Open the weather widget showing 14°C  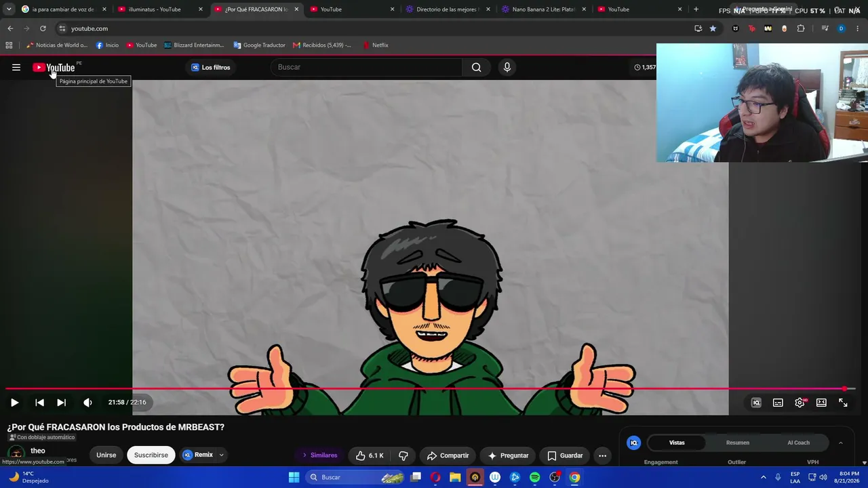(29, 477)
